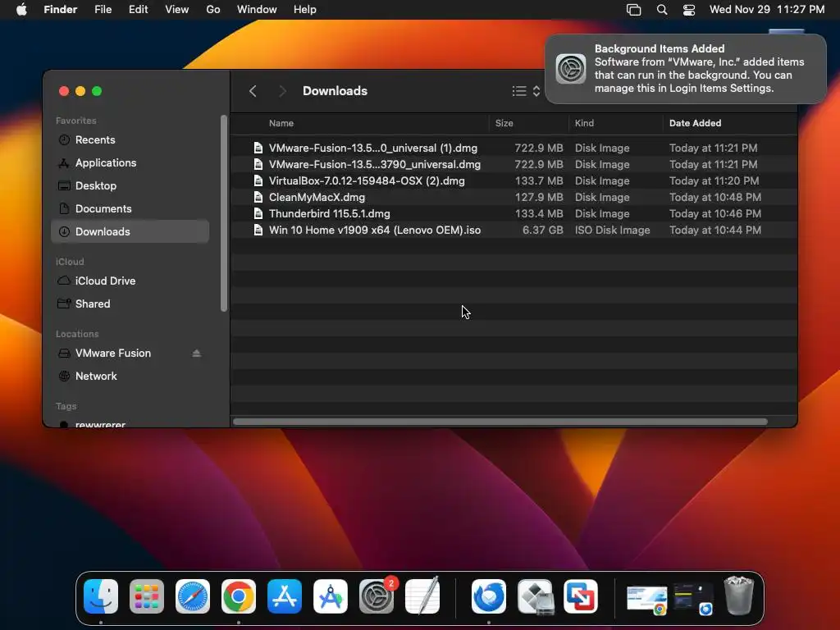Select iCloud Drive in the sidebar
Image resolution: width=840 pixels, height=630 pixels.
coord(130,281)
